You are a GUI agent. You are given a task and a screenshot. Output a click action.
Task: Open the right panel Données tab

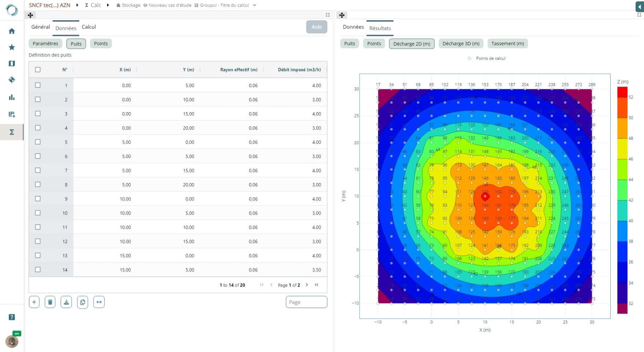click(x=353, y=27)
